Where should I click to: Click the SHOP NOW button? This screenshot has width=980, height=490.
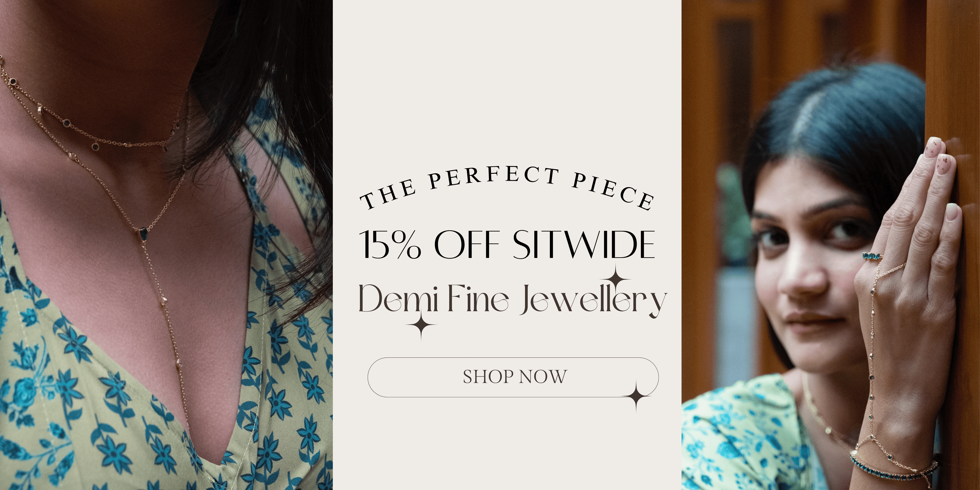tap(513, 377)
